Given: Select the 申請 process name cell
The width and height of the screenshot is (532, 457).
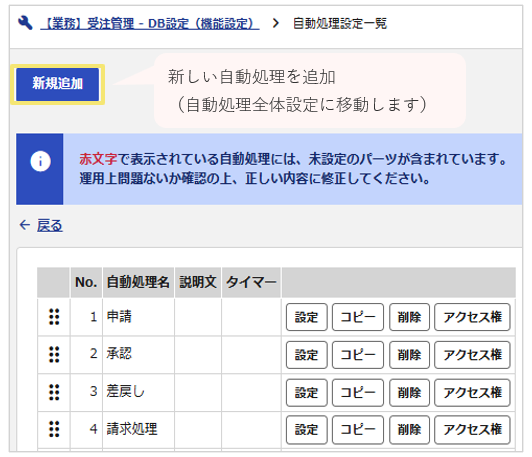Looking at the screenshot, I should pyautogui.click(x=138, y=317).
